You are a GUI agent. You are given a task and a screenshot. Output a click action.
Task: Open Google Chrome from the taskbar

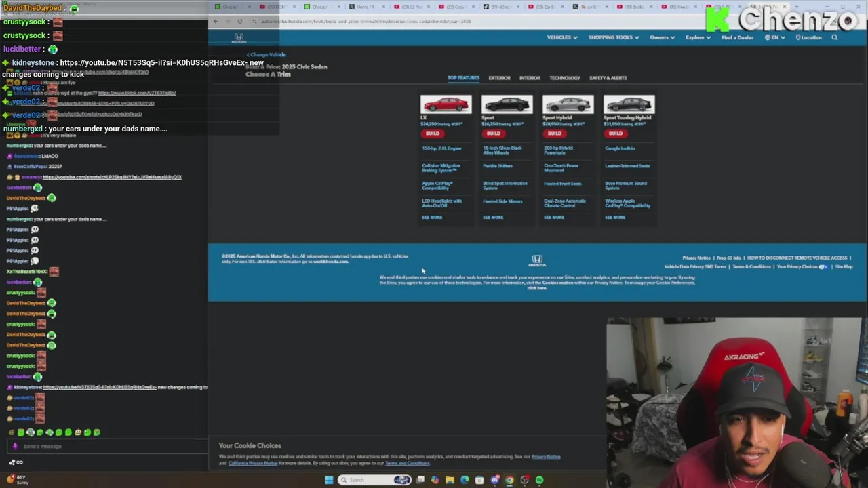[509, 480]
